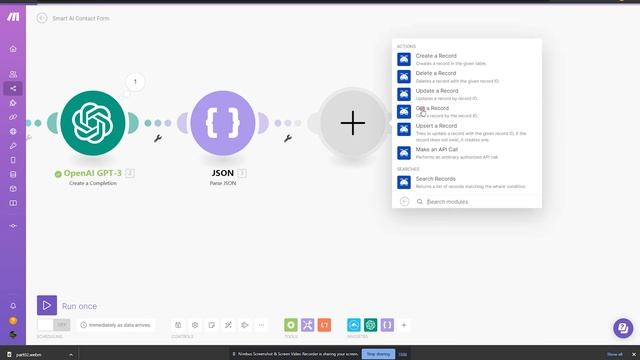Open Devices phone icon in sidebar
640x360 pixels.
pyautogui.click(x=13, y=160)
